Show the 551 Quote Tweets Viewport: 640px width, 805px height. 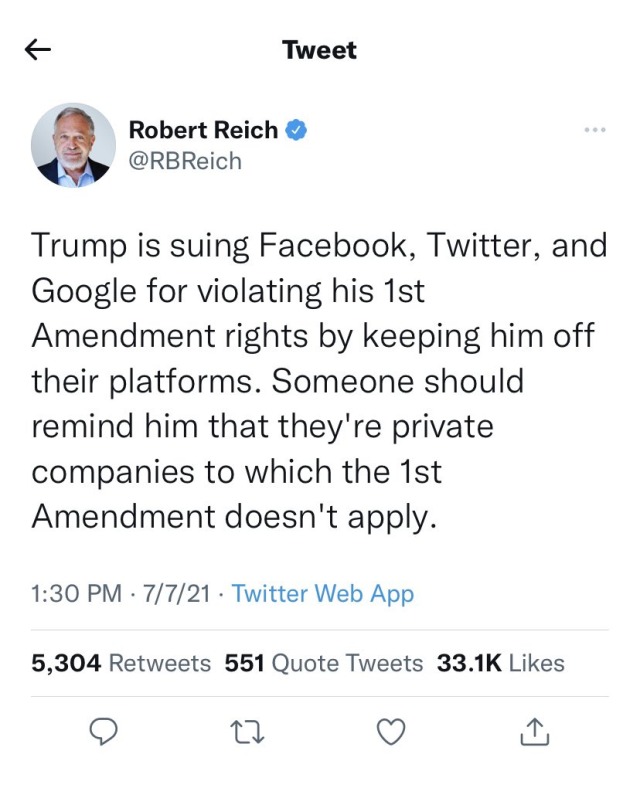click(x=325, y=663)
